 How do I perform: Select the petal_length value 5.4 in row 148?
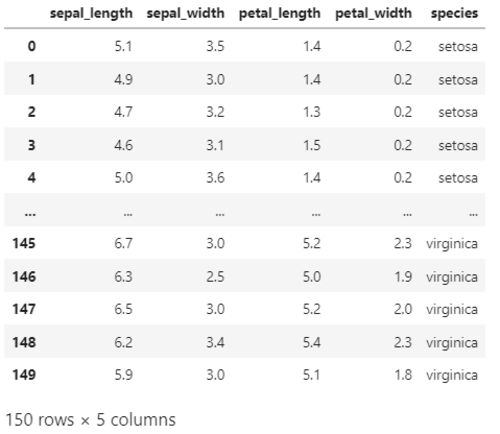312,342
